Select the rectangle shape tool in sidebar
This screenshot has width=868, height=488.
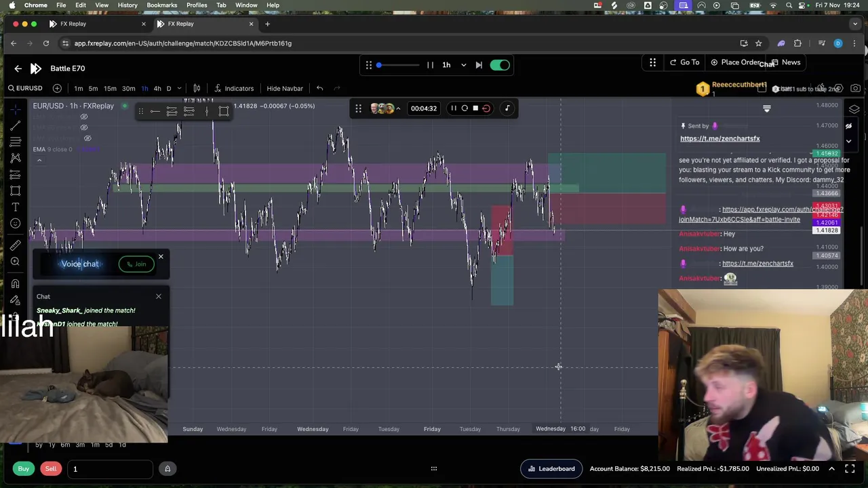click(16, 190)
